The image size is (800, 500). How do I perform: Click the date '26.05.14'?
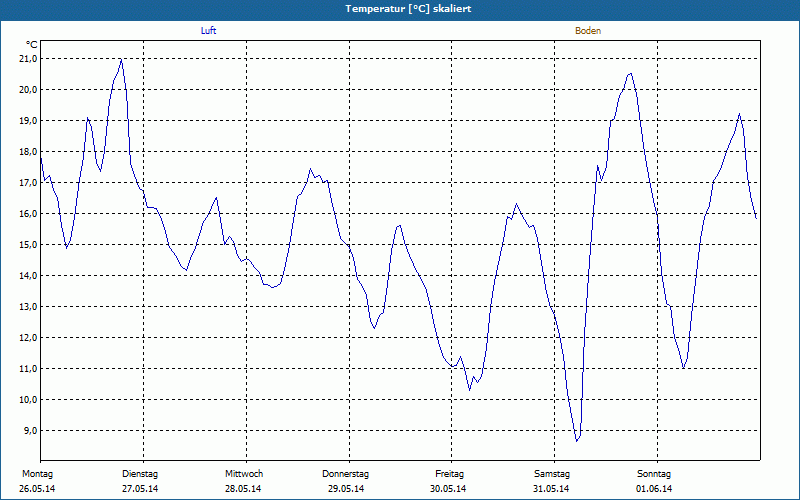pyautogui.click(x=37, y=489)
